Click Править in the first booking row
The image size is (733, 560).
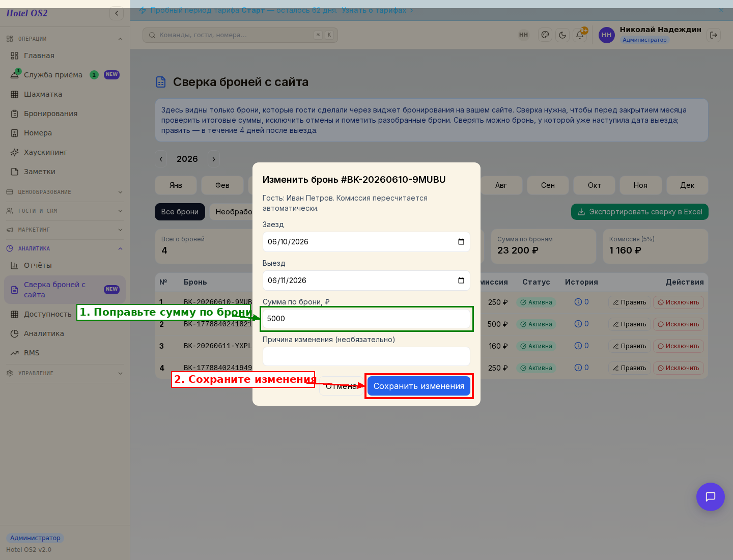coord(630,302)
